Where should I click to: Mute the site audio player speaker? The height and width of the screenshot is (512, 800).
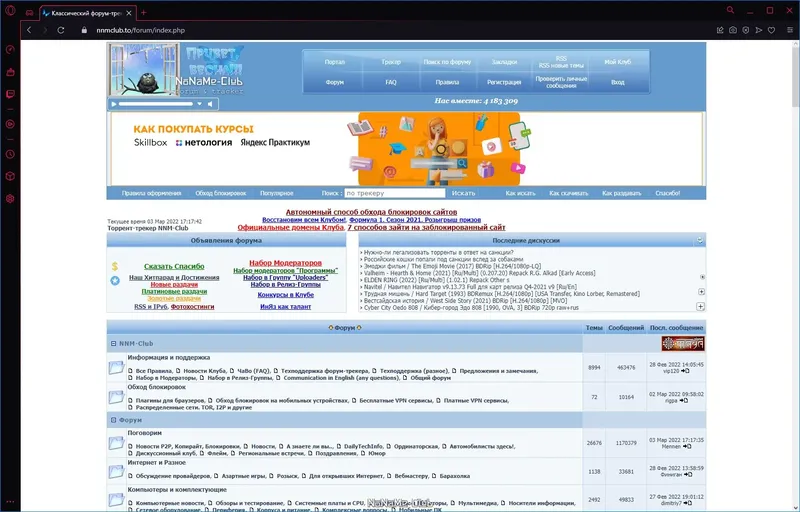pyautogui.click(x=210, y=104)
